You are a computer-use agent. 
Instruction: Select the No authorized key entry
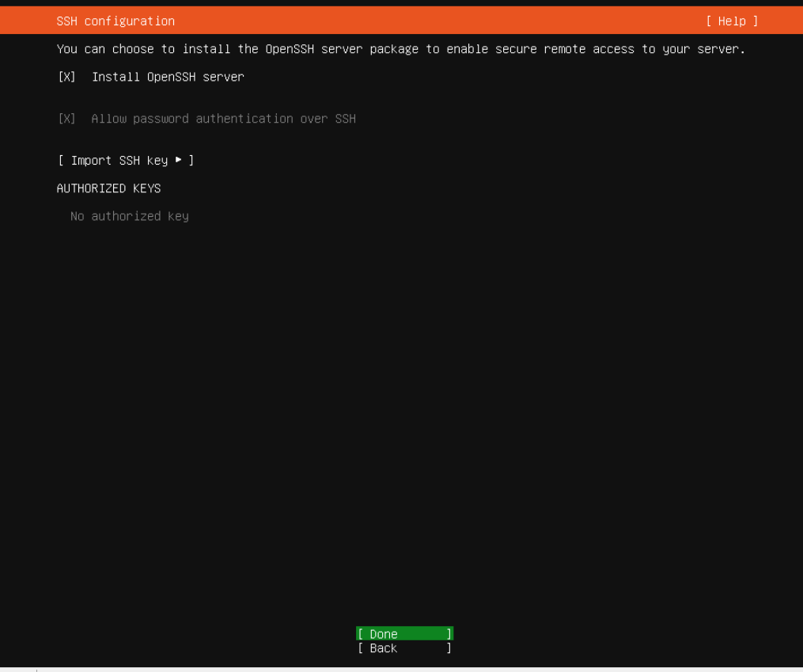(129, 215)
